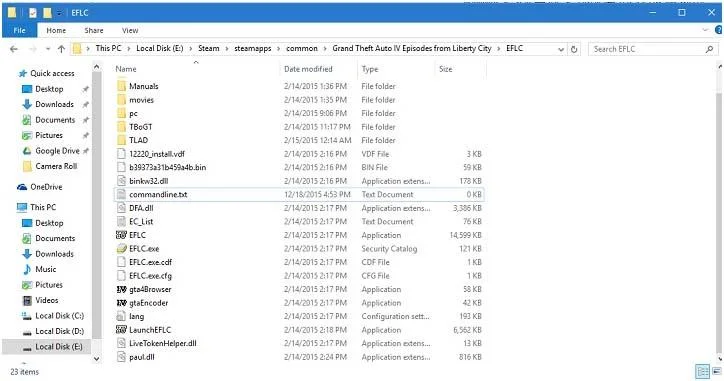
Task: Click Local Disk (E:) breadcrumb segment
Action: click(x=160, y=48)
